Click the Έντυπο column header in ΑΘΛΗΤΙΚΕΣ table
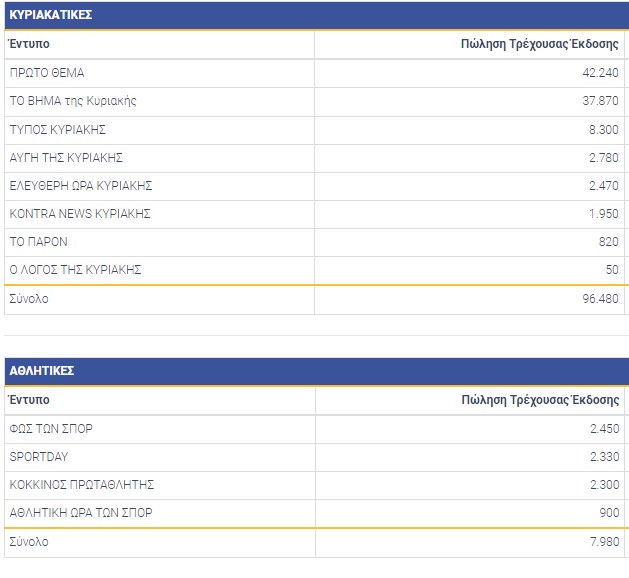The image size is (629, 578). [29, 400]
